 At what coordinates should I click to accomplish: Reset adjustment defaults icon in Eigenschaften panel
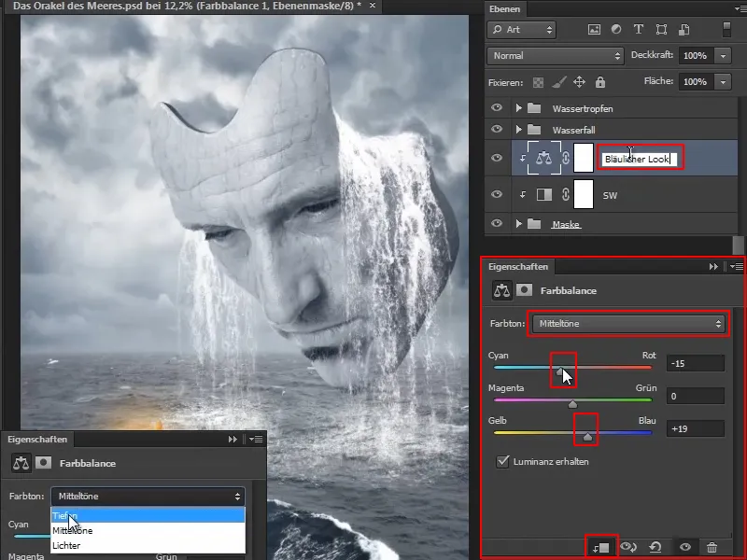655,548
